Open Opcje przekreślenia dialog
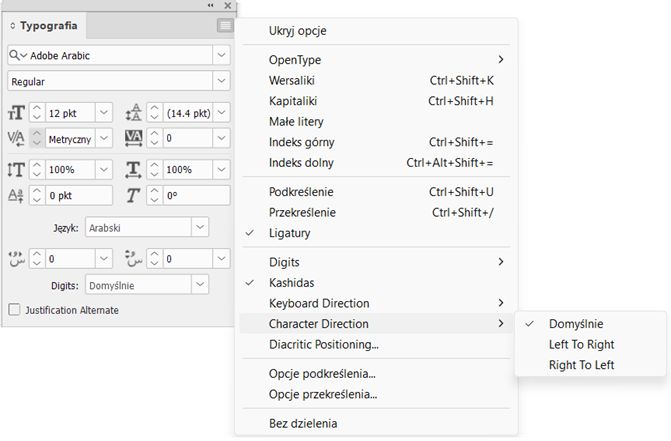Viewport: 671px width, 441px height. pyautogui.click(x=377, y=394)
